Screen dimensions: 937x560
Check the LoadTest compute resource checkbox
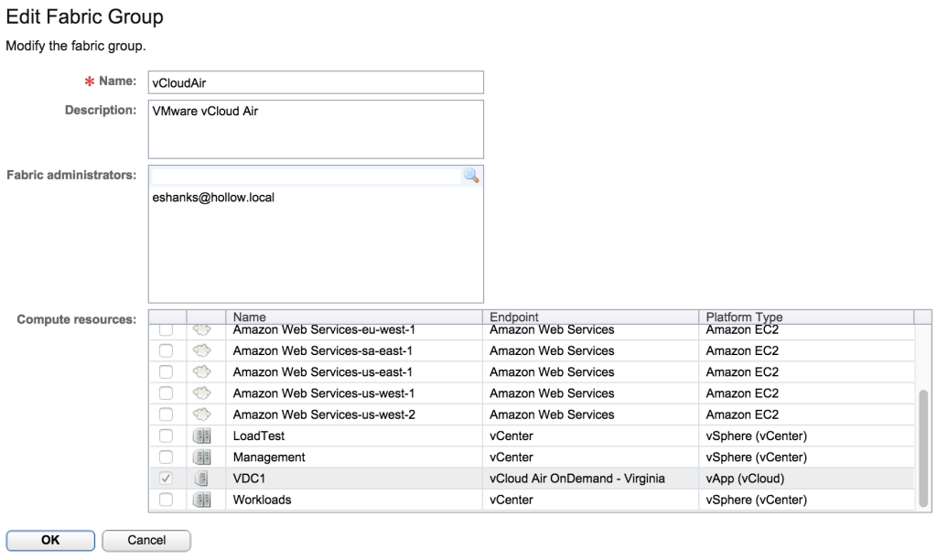click(167, 436)
